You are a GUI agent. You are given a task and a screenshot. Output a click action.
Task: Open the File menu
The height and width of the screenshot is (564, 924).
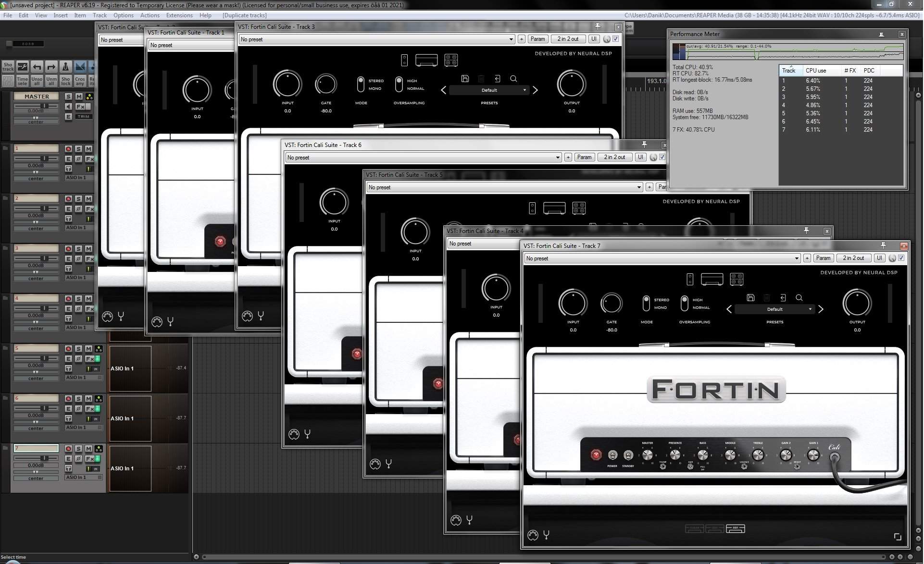(8, 15)
